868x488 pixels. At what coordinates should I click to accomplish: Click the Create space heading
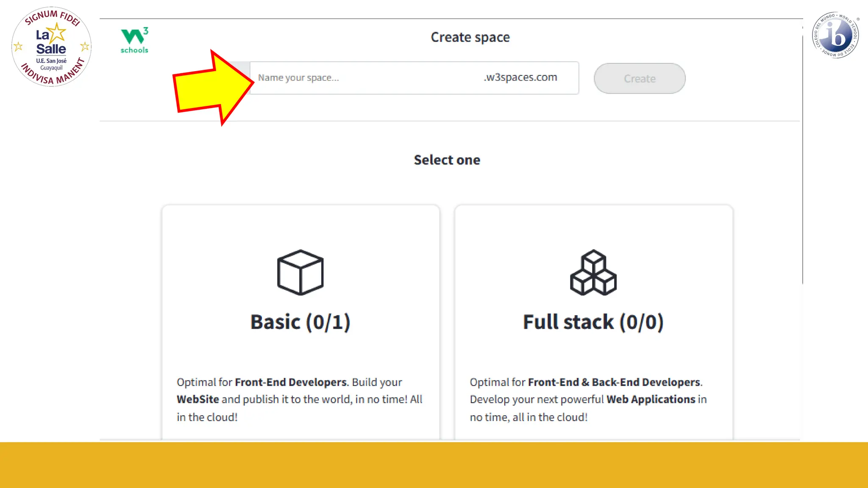coord(470,37)
